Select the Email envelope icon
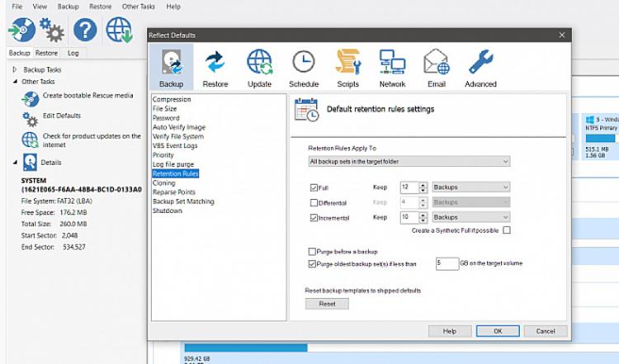 point(436,64)
